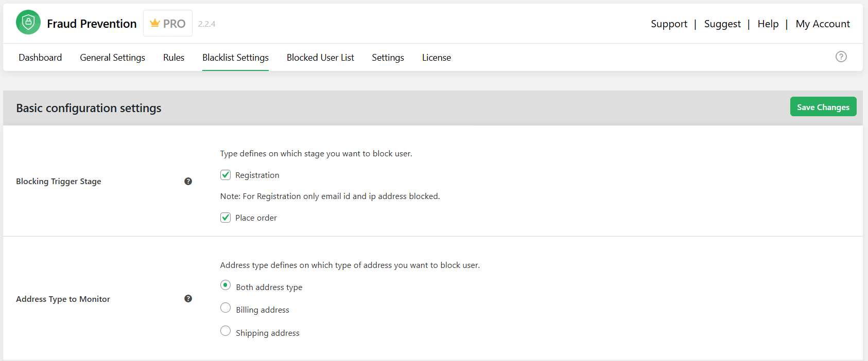The height and width of the screenshot is (361, 868).
Task: Click the 'Address type defines' description text
Action: coord(350,265)
